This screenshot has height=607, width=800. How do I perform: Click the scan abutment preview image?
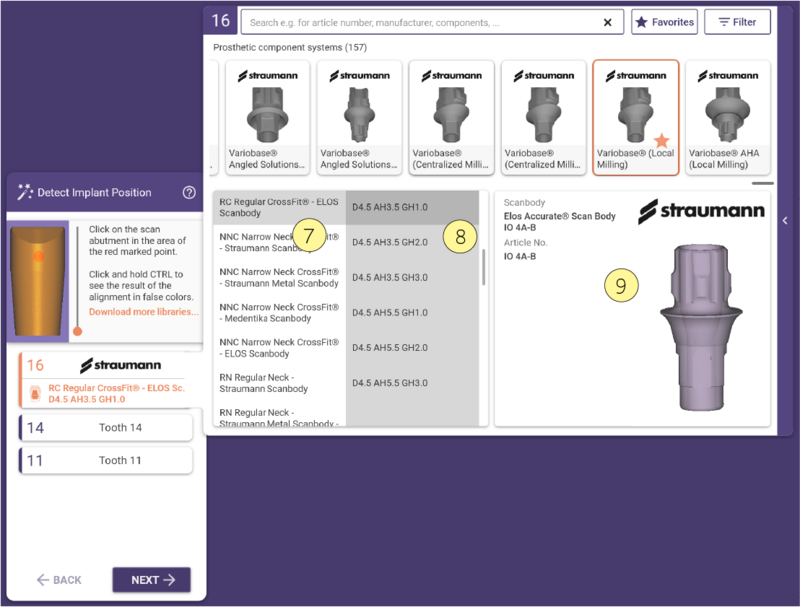click(38, 281)
